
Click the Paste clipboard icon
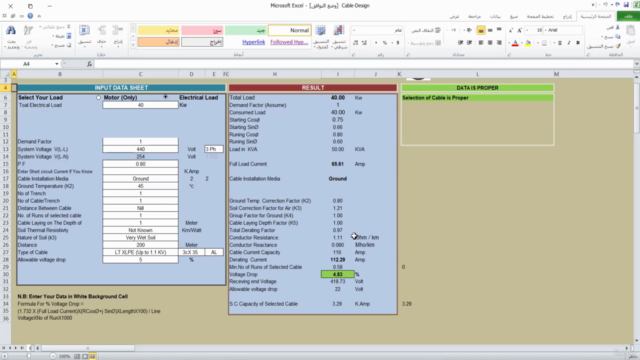pos(631,31)
